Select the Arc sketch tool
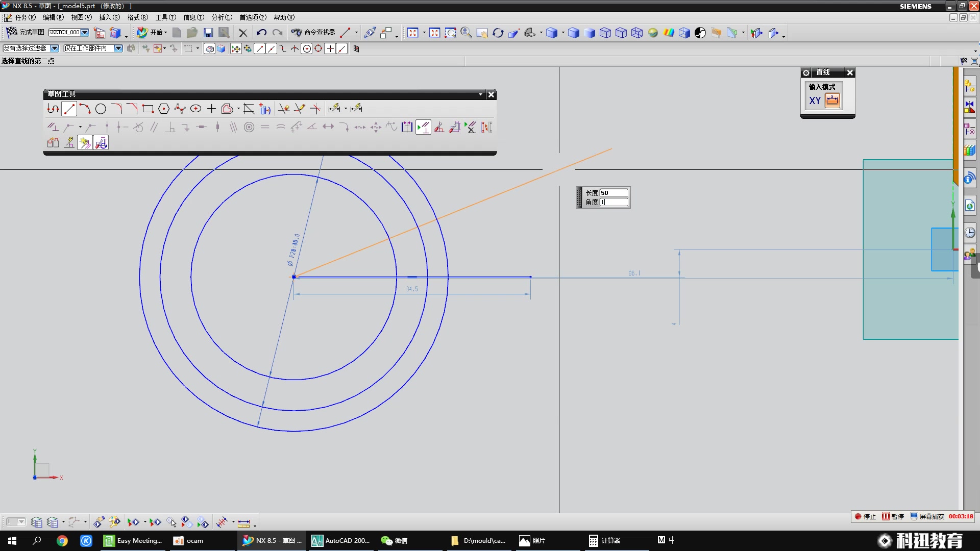This screenshot has width=980, height=551. pyautogui.click(x=85, y=109)
